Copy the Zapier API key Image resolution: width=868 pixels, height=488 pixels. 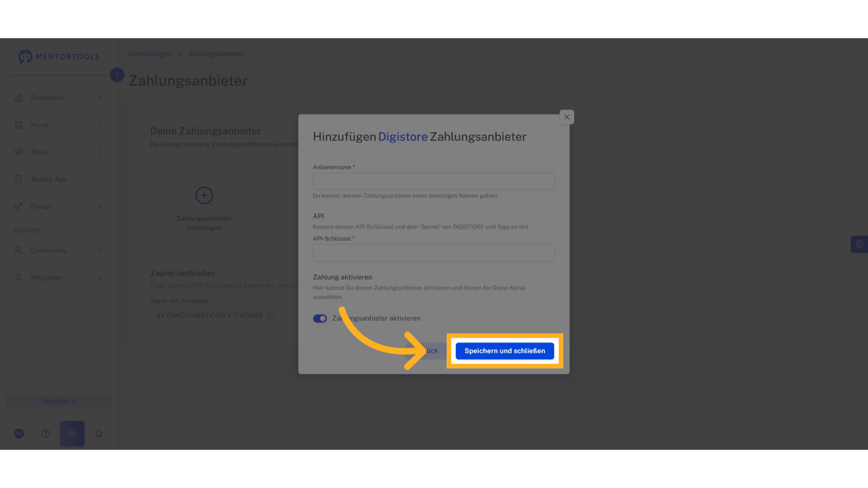[271, 315]
